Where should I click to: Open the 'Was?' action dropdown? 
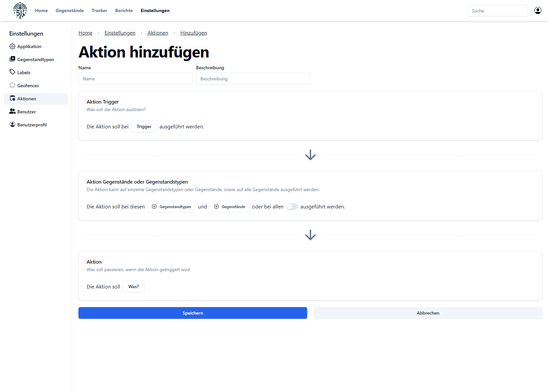pos(133,286)
